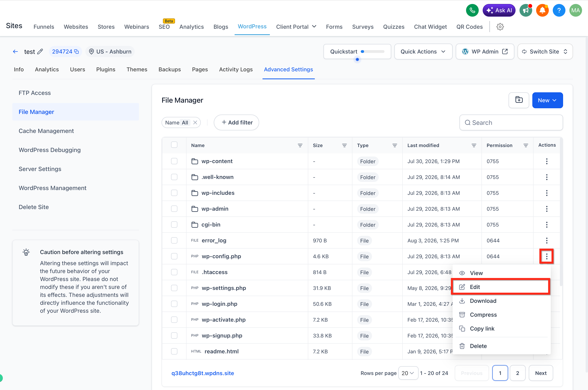Open the blue help question mark
This screenshot has height=390, width=588.
(x=559, y=11)
